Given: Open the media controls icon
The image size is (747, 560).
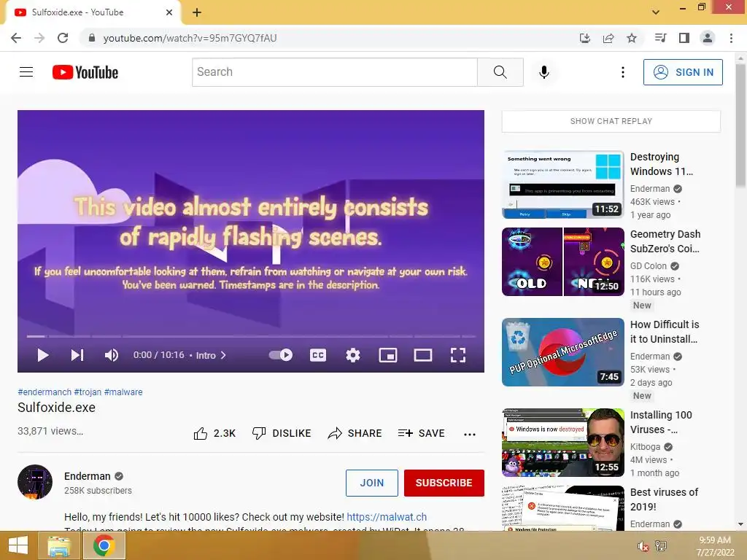Looking at the screenshot, I should click(x=660, y=38).
